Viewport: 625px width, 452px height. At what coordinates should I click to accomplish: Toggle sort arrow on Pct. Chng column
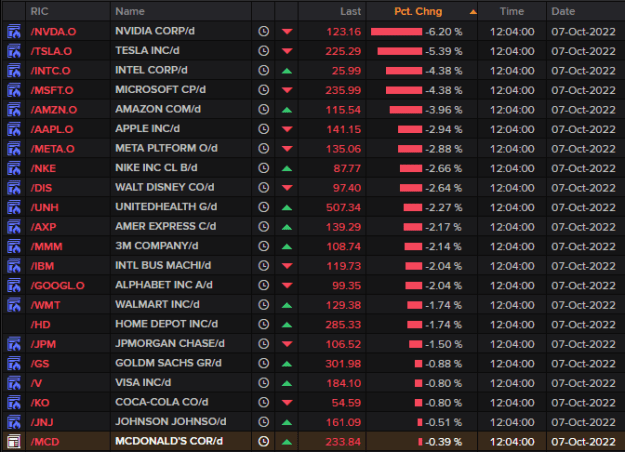473,12
